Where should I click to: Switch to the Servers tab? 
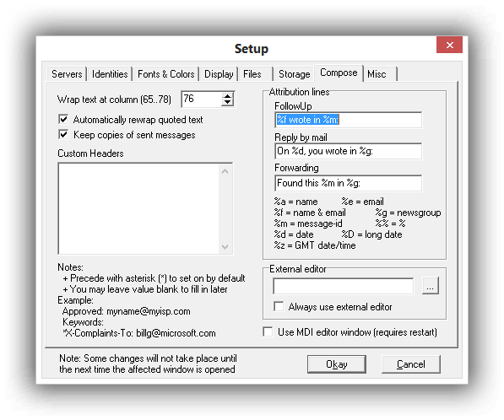pos(67,74)
